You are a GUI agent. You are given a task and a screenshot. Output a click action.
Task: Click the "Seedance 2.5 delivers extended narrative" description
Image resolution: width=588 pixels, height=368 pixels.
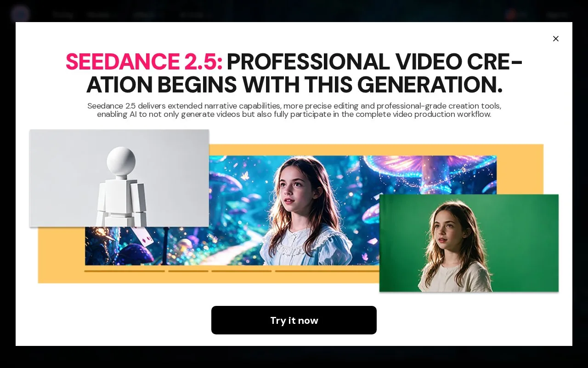point(294,110)
